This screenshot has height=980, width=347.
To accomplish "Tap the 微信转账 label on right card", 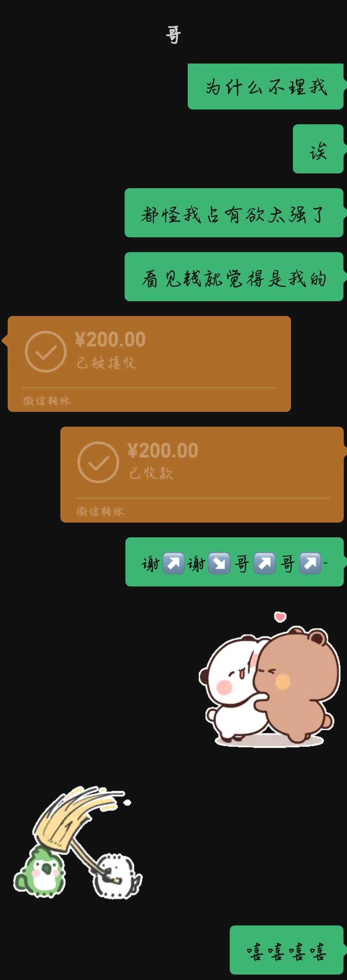I will tap(100, 511).
